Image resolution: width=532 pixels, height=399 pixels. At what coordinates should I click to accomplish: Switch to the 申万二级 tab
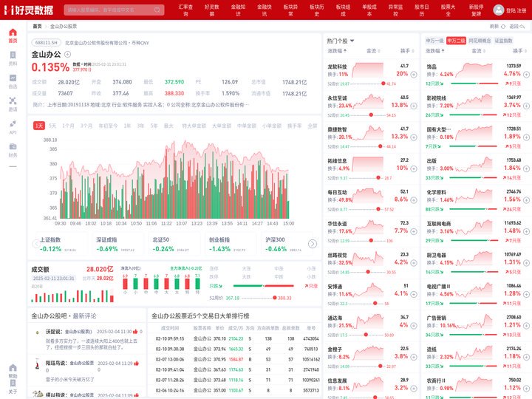tap(456, 41)
